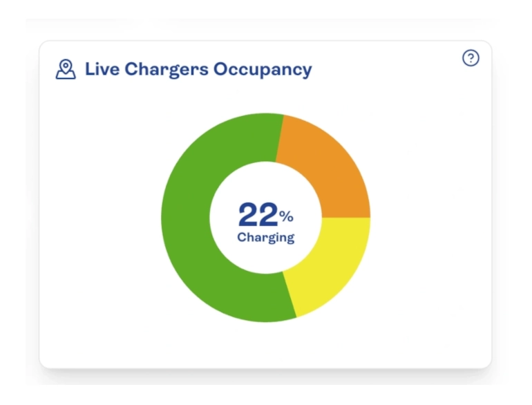This screenshot has width=532, height=405.
Task: Click the top boundary between green and orange segments
Action: coord(280,138)
